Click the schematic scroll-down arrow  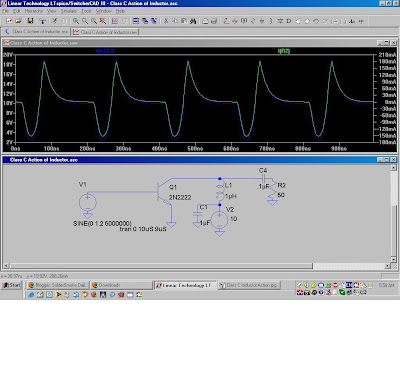point(394,259)
